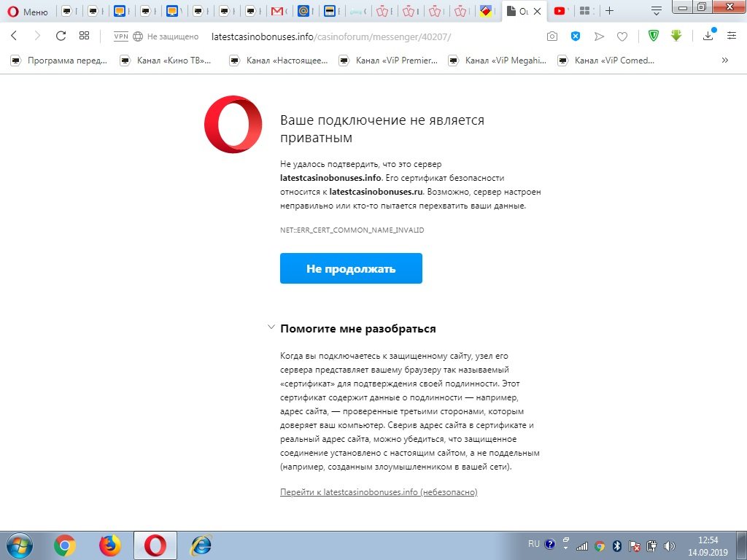Click the green shield extension icon

click(654, 36)
